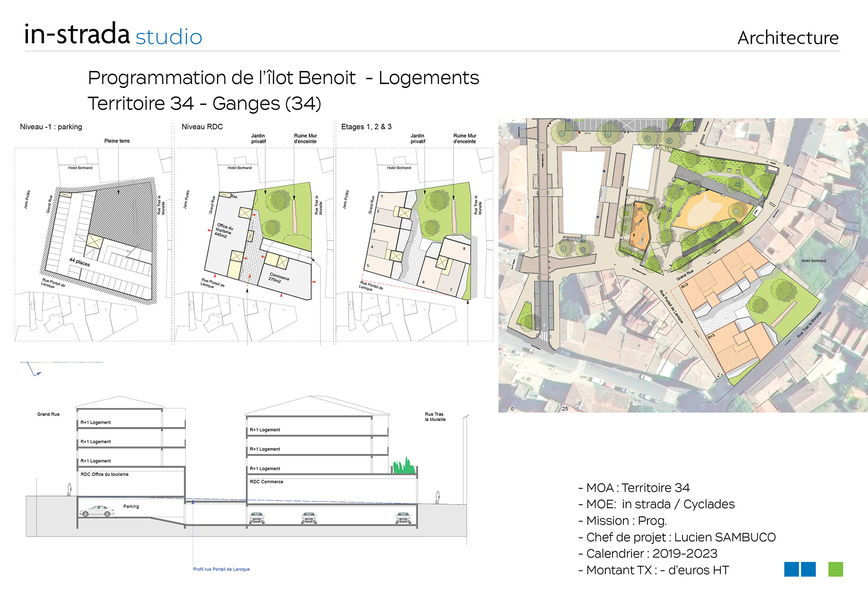Click the Profil rue Portail de Laroque label
This screenshot has height=613, width=868.
pos(221,569)
